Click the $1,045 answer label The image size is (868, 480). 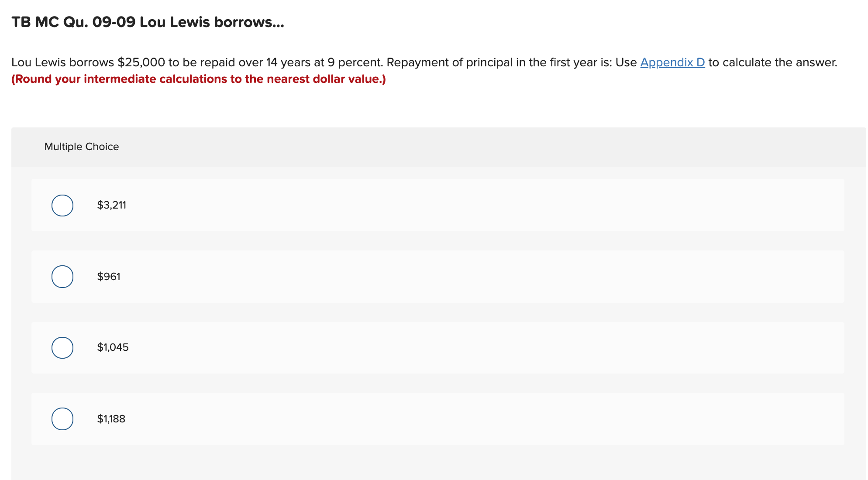(113, 347)
